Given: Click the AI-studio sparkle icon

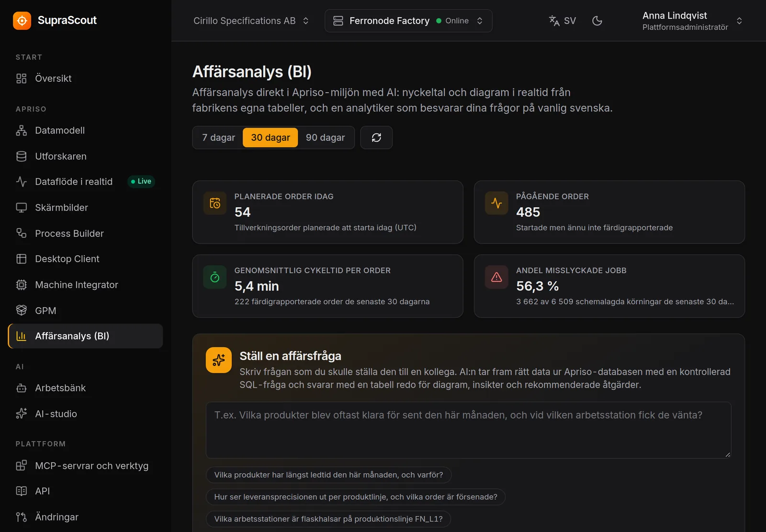Looking at the screenshot, I should (x=22, y=413).
